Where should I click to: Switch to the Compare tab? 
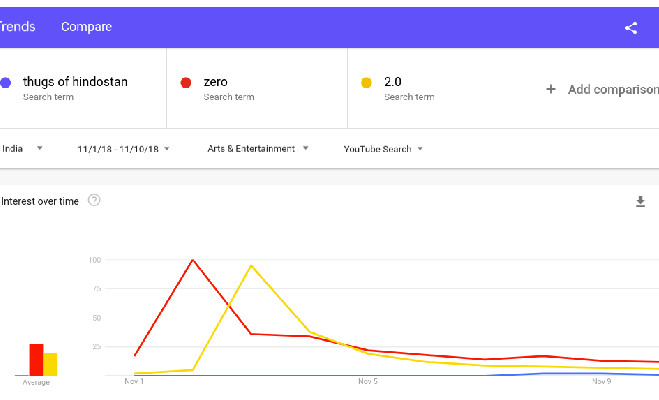(x=86, y=27)
